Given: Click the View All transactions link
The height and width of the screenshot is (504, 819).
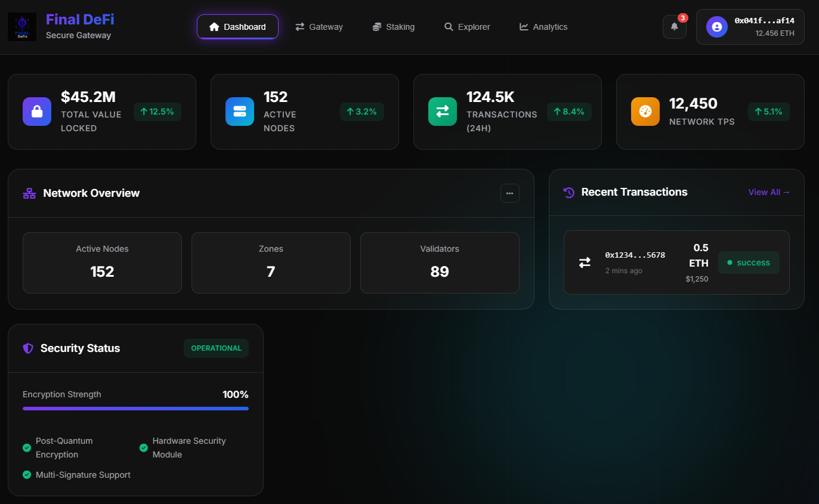Looking at the screenshot, I should pyautogui.click(x=769, y=192).
